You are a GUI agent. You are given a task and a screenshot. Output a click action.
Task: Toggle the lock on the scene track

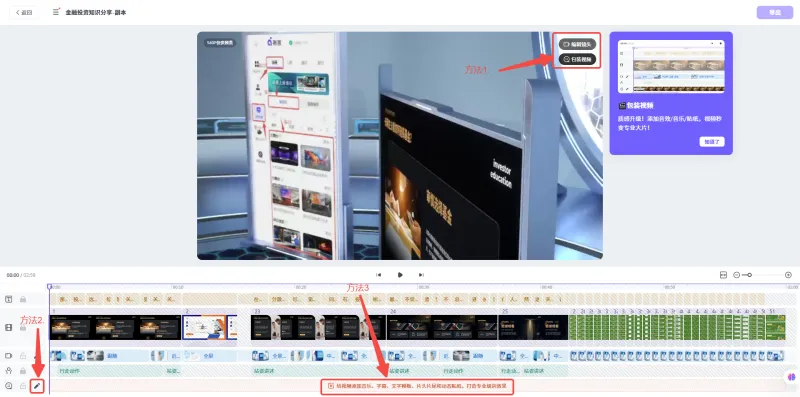[x=23, y=328]
